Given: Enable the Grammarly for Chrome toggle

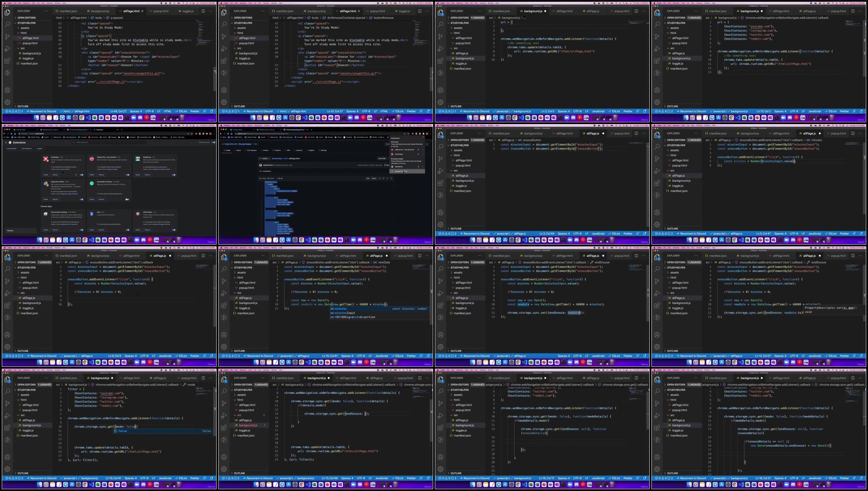Looking at the screenshot, I should [x=127, y=199].
